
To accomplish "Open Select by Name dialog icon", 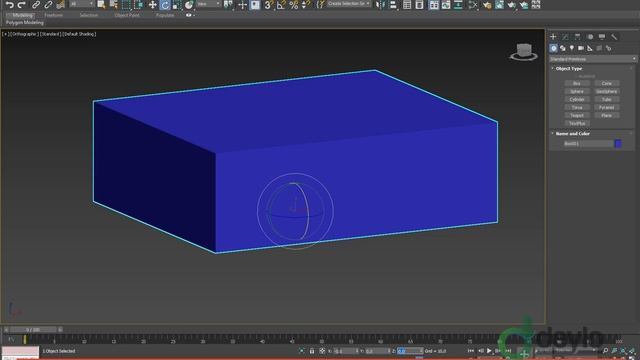I will (x=113, y=5).
